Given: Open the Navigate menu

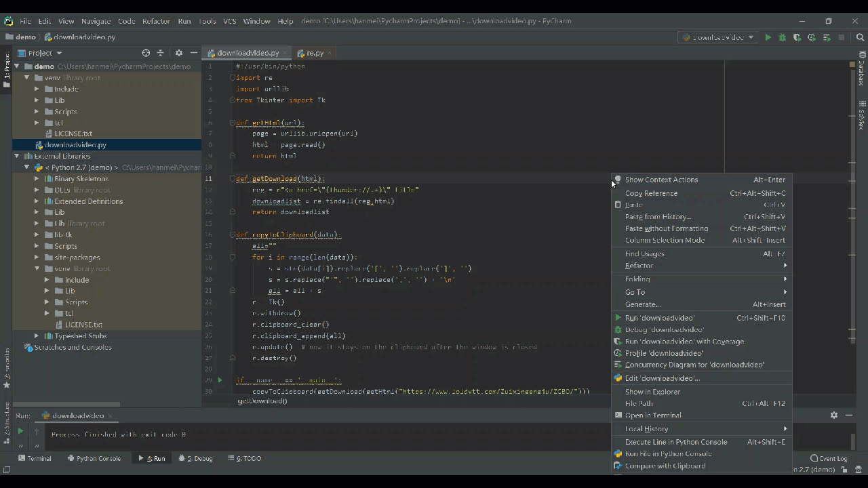Looking at the screenshot, I should 96,21.
